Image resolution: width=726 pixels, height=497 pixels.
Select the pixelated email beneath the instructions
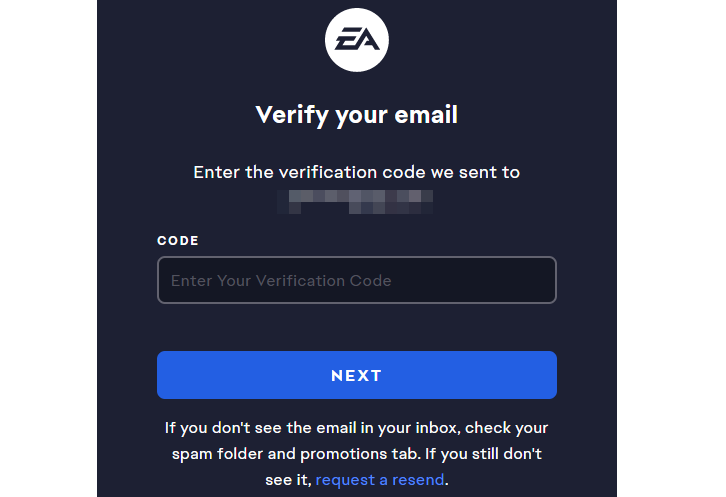tap(357, 199)
